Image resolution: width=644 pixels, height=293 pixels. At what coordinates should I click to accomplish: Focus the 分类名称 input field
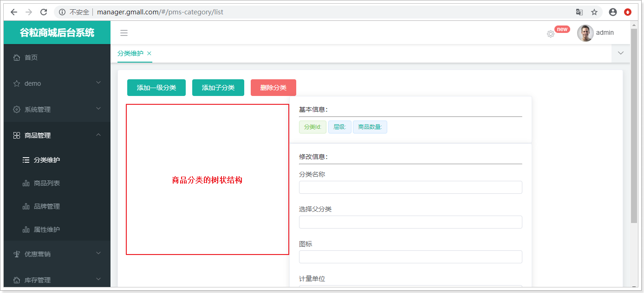tap(410, 187)
